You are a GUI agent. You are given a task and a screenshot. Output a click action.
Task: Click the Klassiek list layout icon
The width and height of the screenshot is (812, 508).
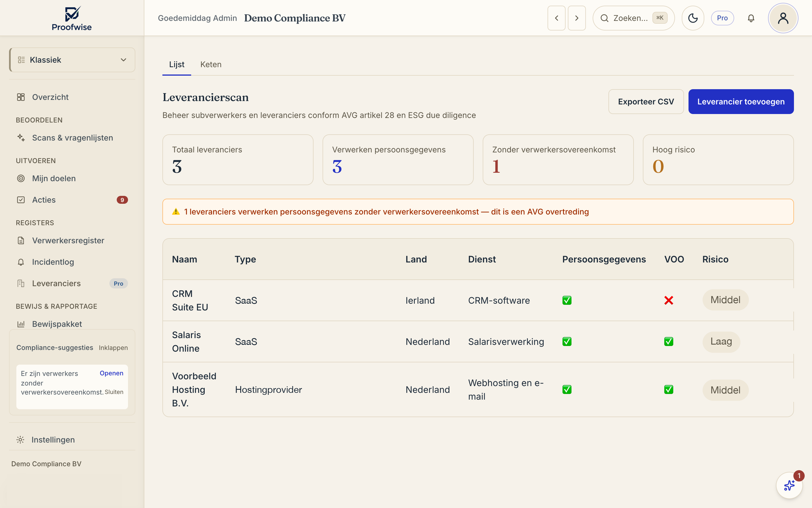coord(21,60)
